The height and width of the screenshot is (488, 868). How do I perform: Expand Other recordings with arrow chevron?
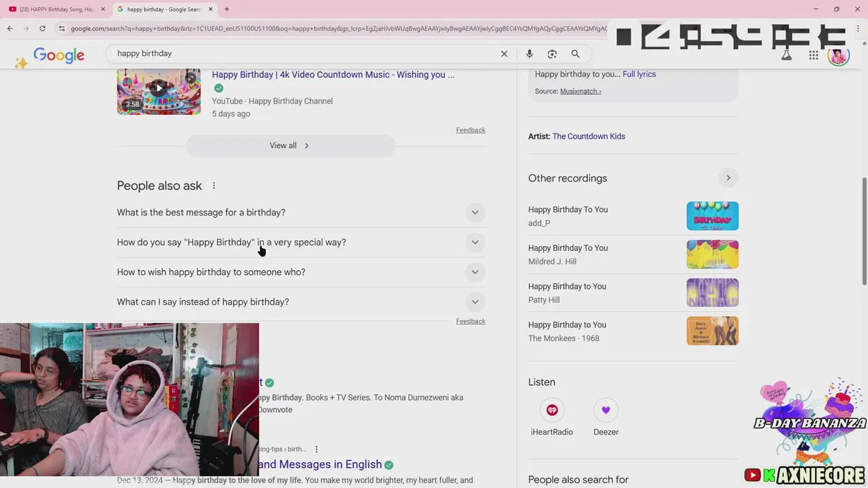pos(728,178)
